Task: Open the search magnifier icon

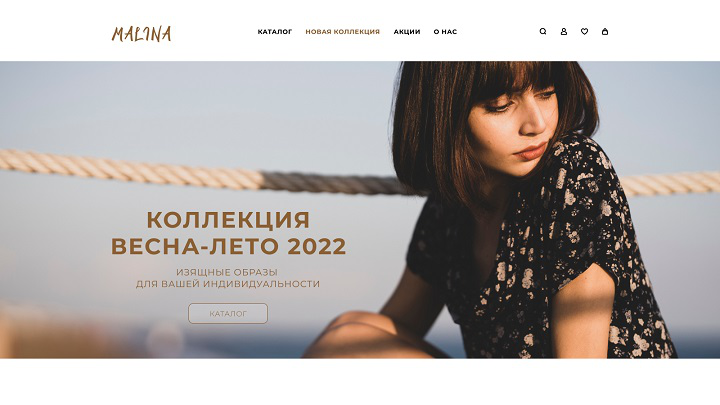Action: tap(543, 32)
